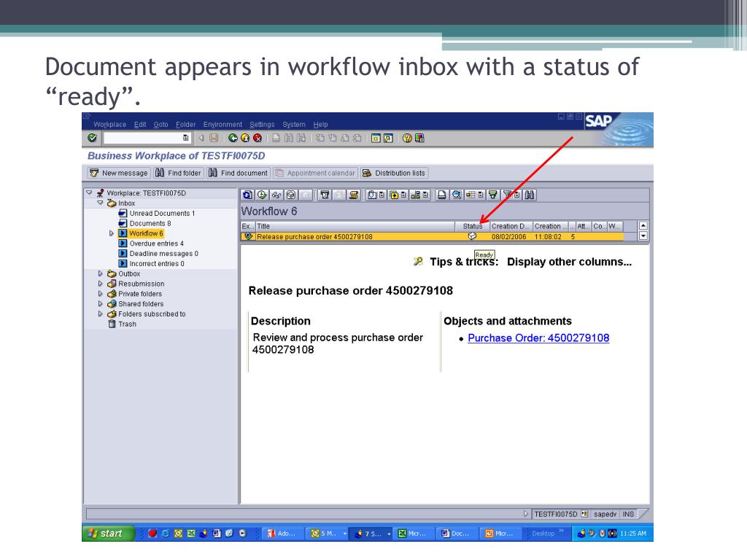This screenshot has width=747, height=560.
Task: Open the Folder menu
Action: (x=185, y=124)
